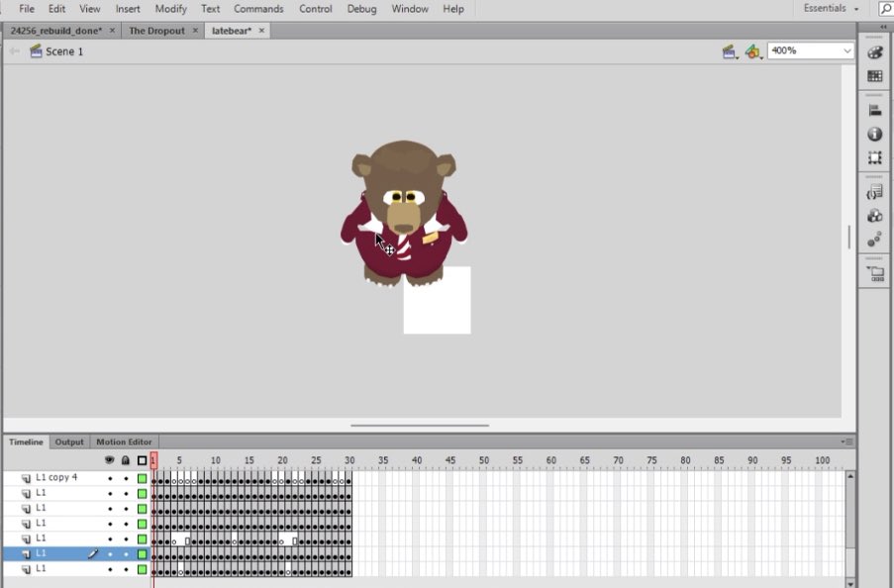Open the Swatches panel icon
Screen dimensions: 894x588
874,77
